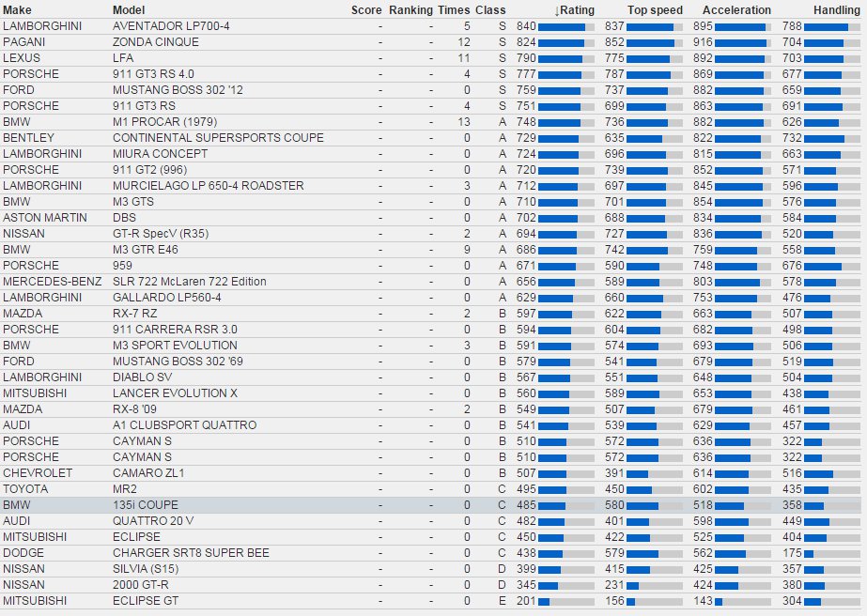This screenshot has width=867, height=616.
Task: Click the rating value 201
Action: point(526,601)
